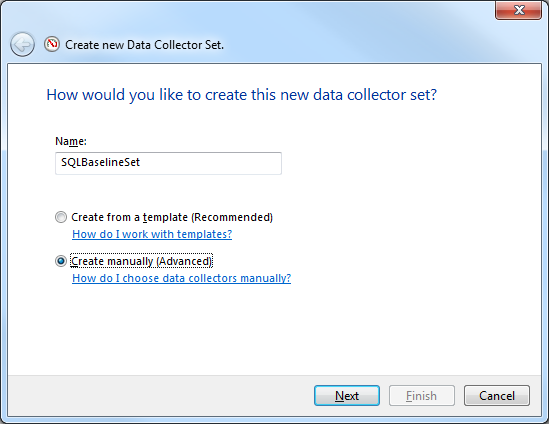Select the Create from a template radio button

pyautogui.click(x=61, y=217)
